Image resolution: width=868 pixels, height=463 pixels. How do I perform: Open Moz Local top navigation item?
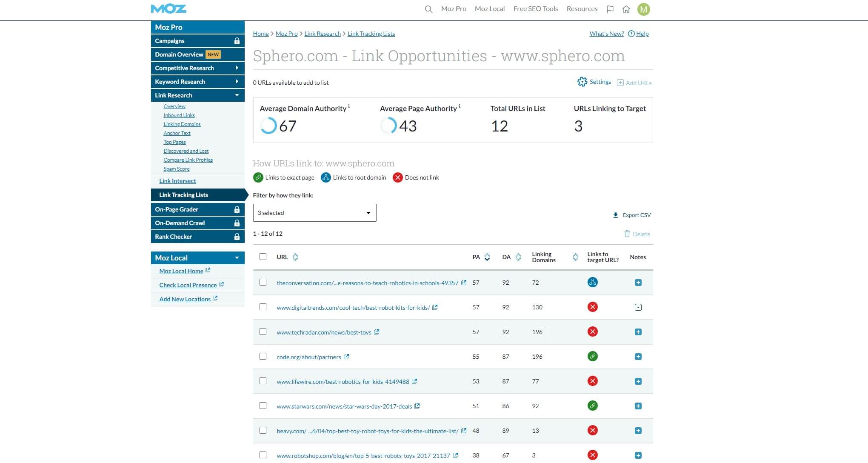pyautogui.click(x=490, y=9)
